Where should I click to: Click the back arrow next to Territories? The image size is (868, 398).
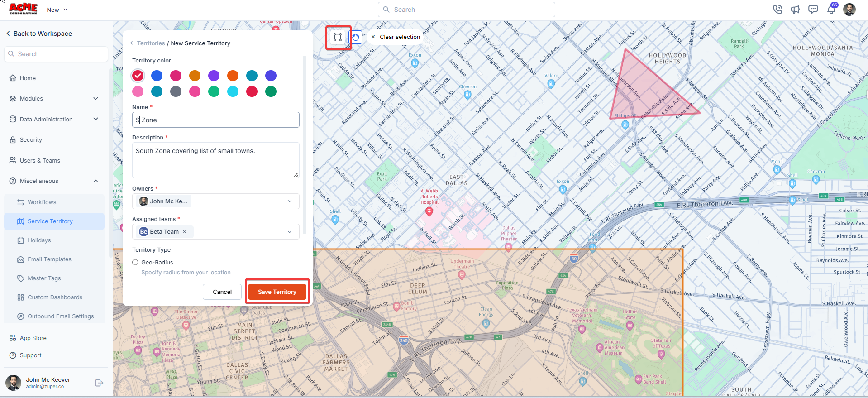pos(133,43)
